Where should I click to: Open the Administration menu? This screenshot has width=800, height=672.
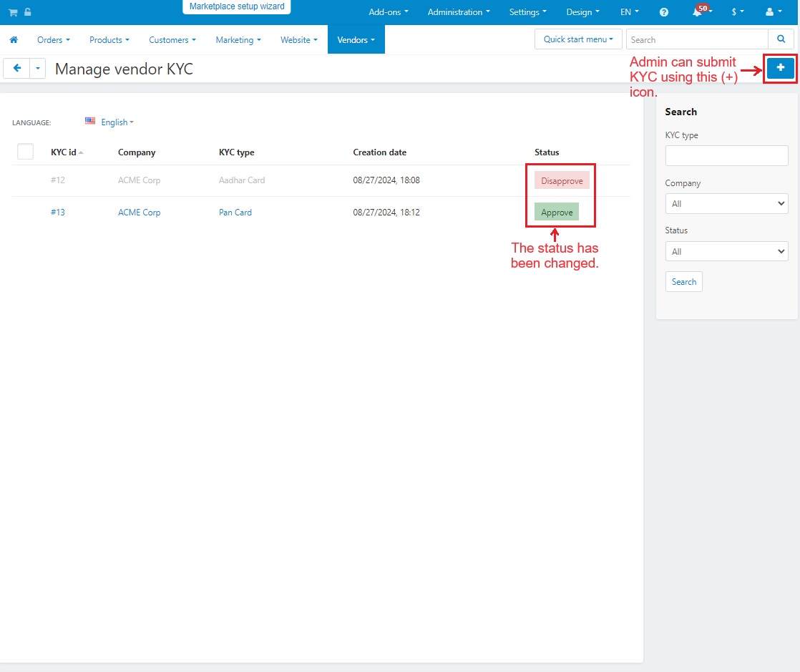tap(459, 12)
